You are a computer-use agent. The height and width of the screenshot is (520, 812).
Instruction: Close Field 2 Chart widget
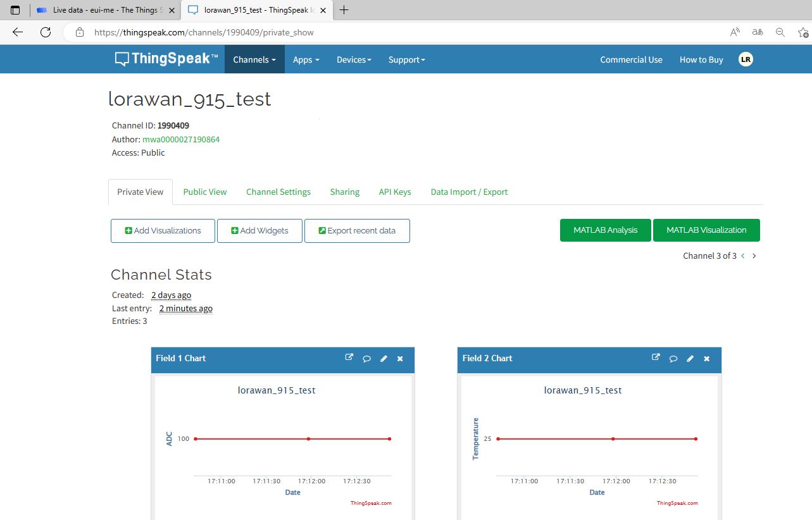[x=706, y=359]
